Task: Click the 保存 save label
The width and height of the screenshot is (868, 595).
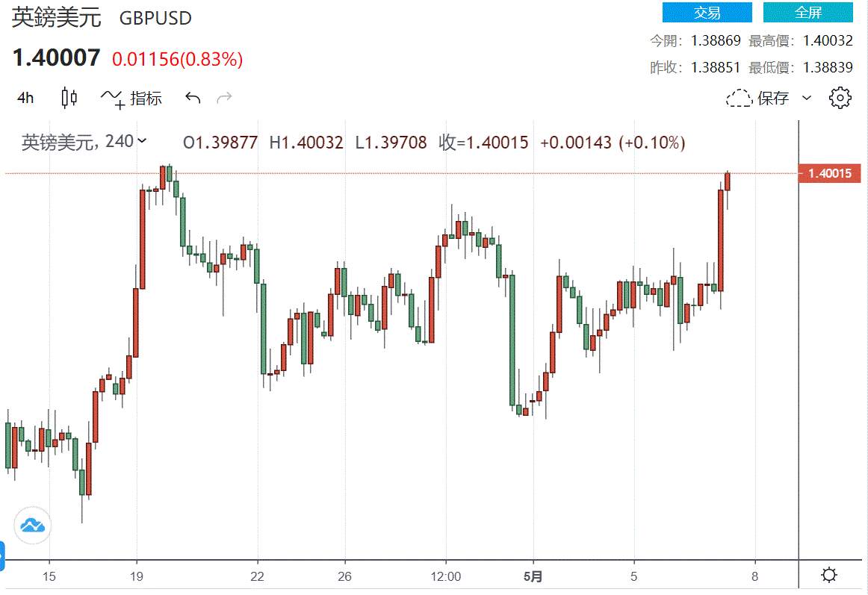Action: pyautogui.click(x=773, y=99)
